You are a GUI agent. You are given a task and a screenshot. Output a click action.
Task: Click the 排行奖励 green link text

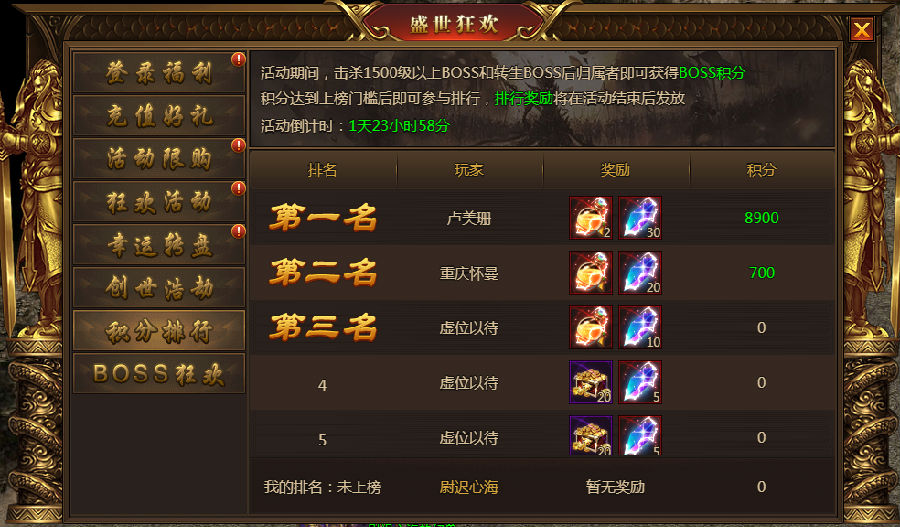(x=524, y=98)
